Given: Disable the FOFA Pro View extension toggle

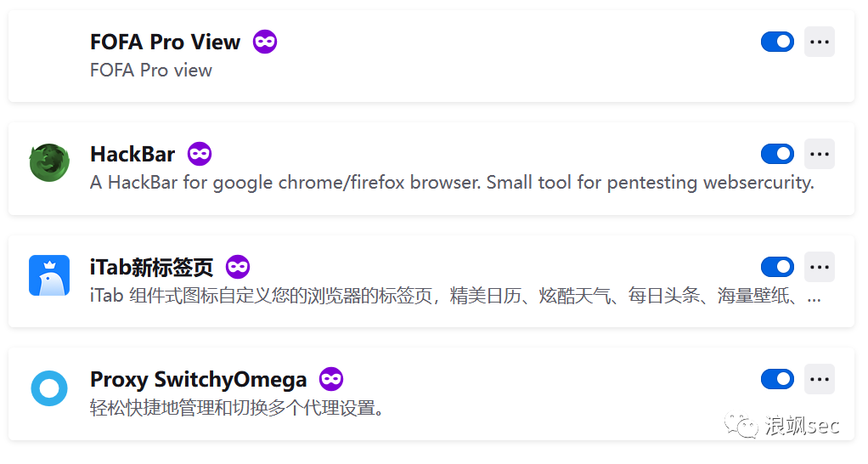Looking at the screenshot, I should (777, 42).
